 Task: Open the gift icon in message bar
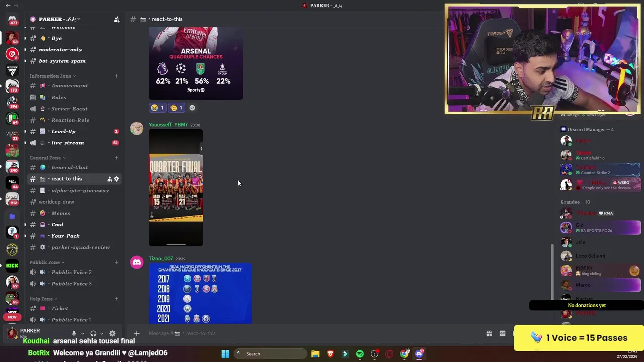(489, 333)
